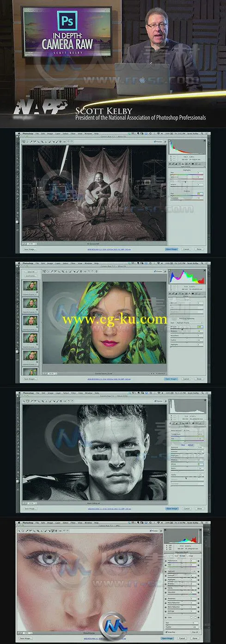
Task: Click Clarity slider in football player Basic panel
Action: 188,477
